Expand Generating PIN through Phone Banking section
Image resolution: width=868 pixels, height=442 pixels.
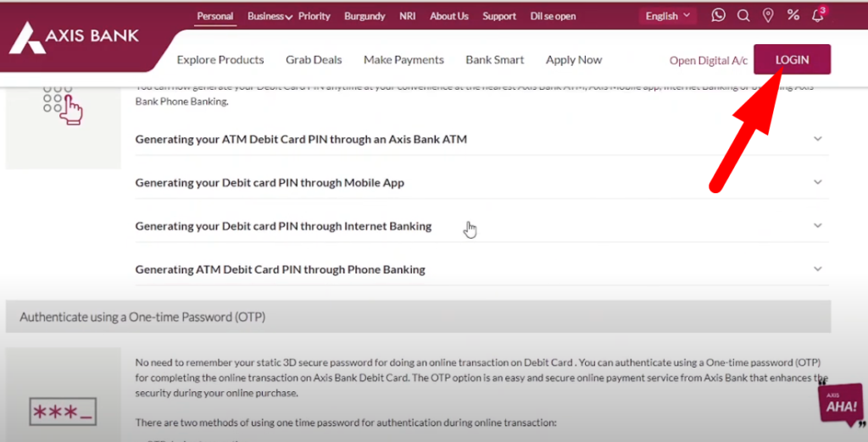point(481,269)
